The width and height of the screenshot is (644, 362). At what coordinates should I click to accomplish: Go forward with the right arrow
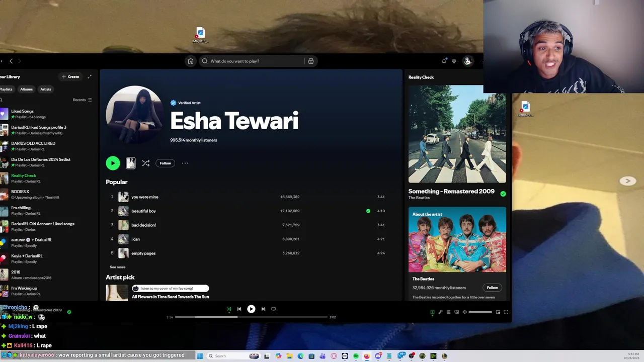click(x=19, y=61)
